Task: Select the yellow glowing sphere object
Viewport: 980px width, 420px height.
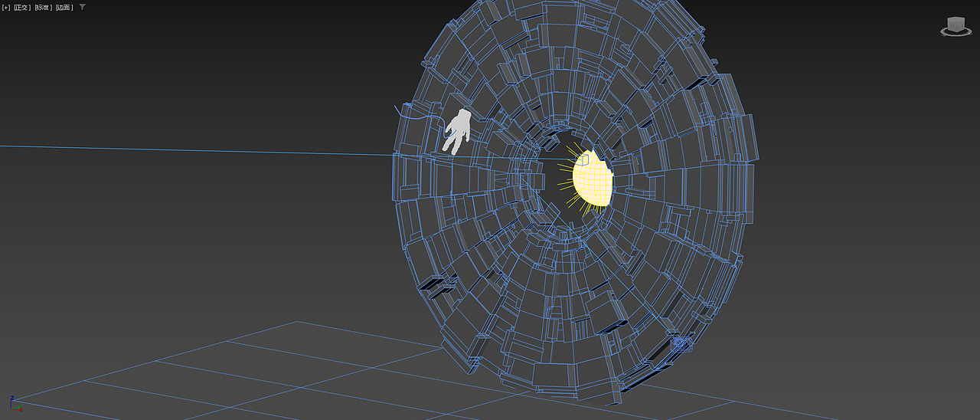Action: [x=593, y=177]
